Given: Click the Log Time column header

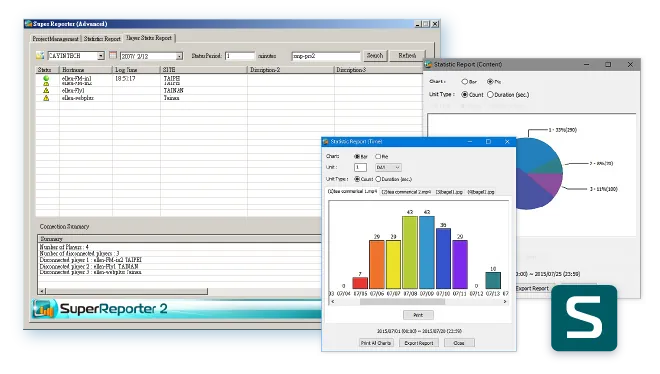Looking at the screenshot, I should 136,70.
